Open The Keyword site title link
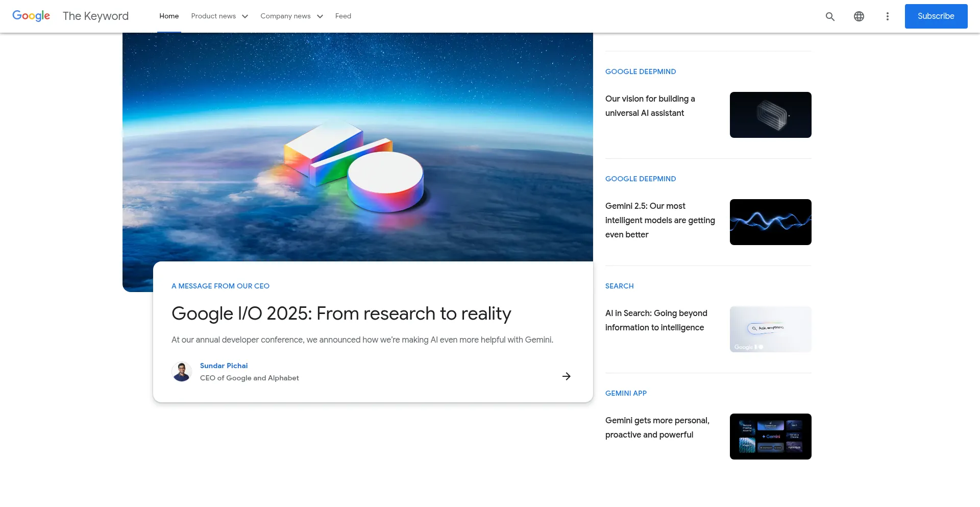 [x=95, y=16]
